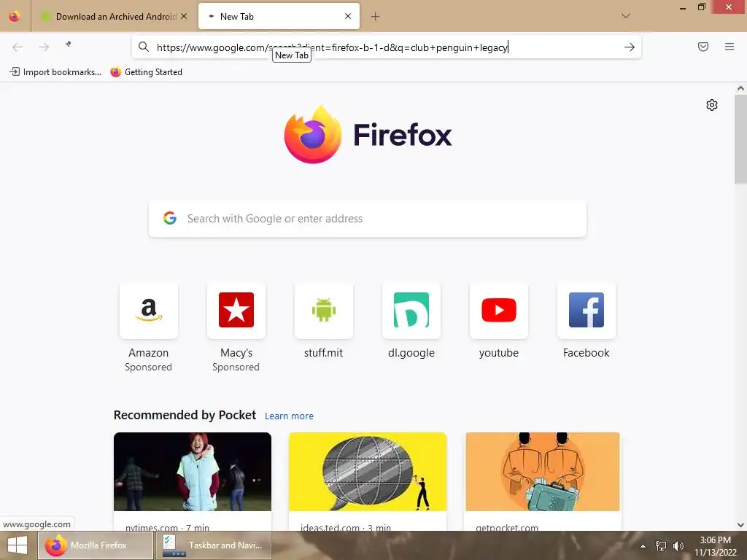Screen dimensions: 747x560
Task: Click Learn more next to Recommended by Pocket
Action: pyautogui.click(x=289, y=416)
